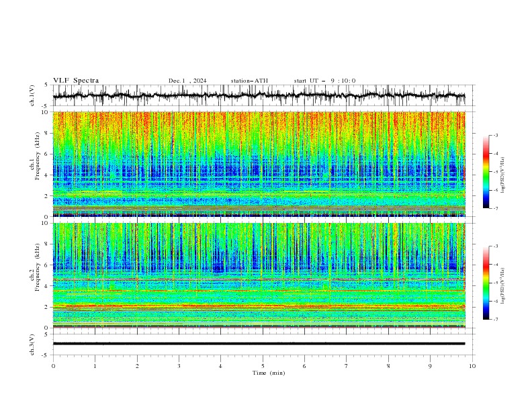Click the ch.1 'Frequency (kHz)' axis label
Viewport: 532px width, 411px height.
pyautogui.click(x=38, y=156)
